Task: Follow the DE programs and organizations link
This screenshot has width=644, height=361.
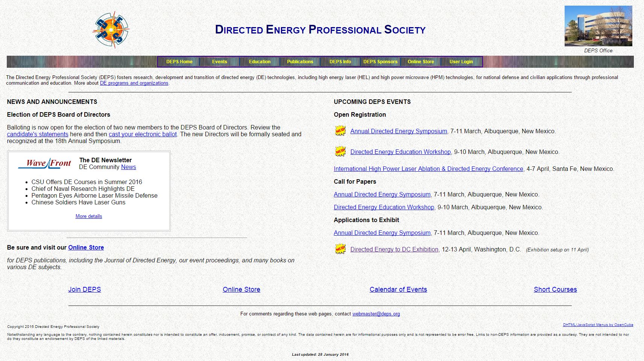Action: 134,83
